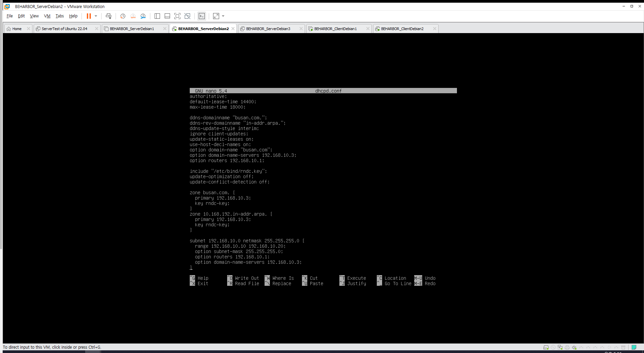This screenshot has width=644, height=353.
Task: Click 'range 192.168.10.10 192.168.10.20;' line
Action: pos(240,246)
